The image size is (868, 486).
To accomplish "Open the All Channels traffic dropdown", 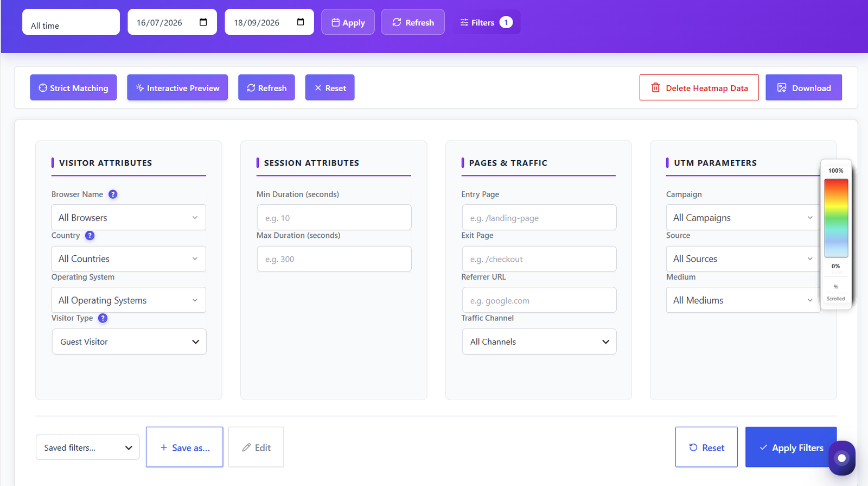I will 539,342.
